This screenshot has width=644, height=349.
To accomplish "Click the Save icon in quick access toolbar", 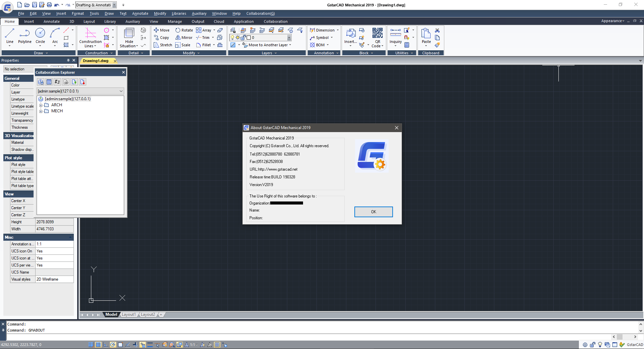I will pyautogui.click(x=35, y=5).
